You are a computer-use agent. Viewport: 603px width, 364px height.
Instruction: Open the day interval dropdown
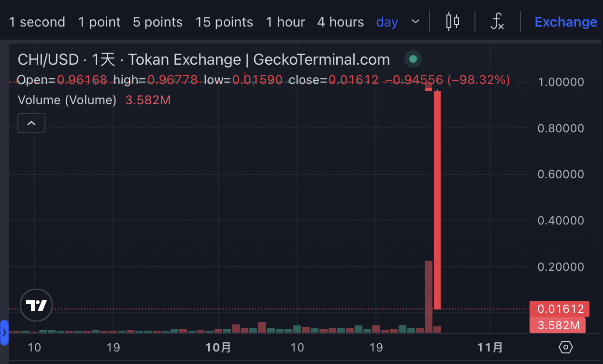(387, 22)
